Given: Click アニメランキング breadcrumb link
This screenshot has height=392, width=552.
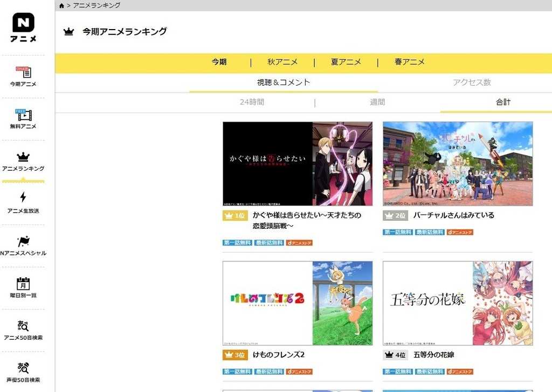Looking at the screenshot, I should 96,5.
